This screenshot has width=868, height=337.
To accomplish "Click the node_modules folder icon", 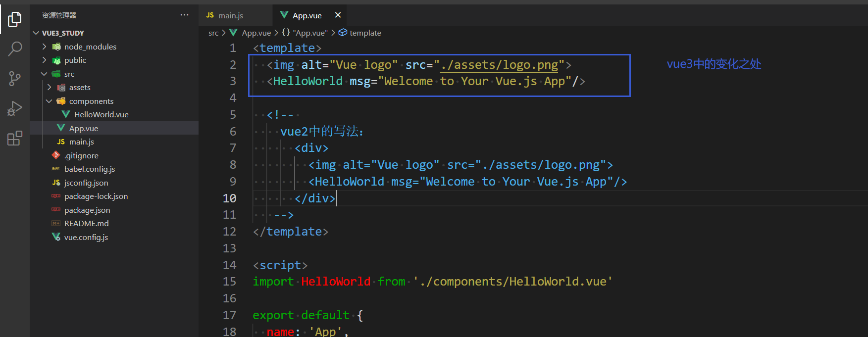I will (x=56, y=47).
